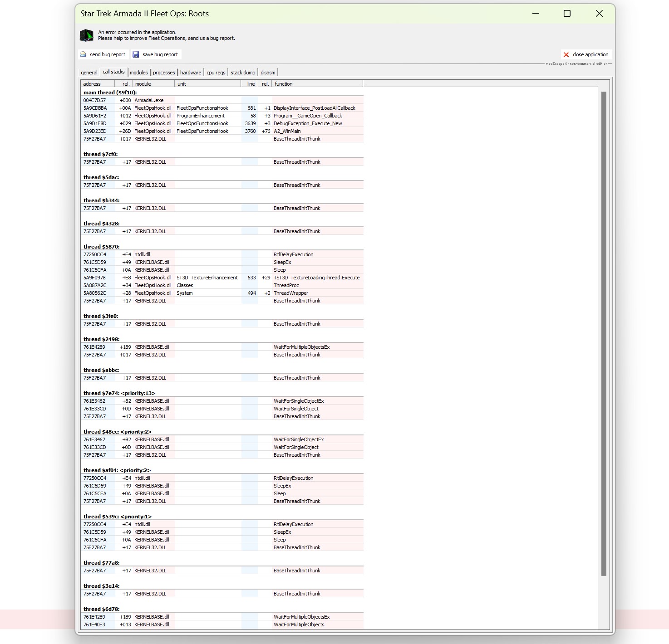This screenshot has height=644, width=669.
Task: Click the thread $77a8 heading
Action: 101,563
